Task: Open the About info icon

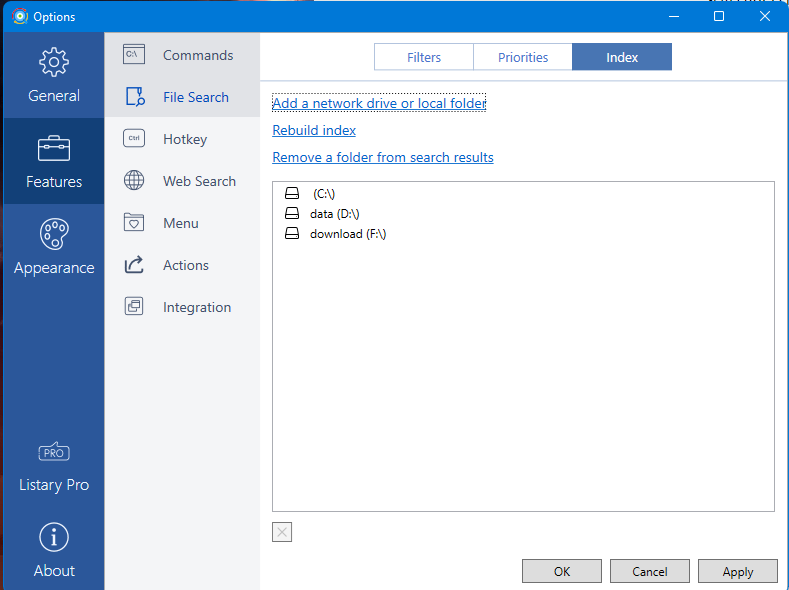Action: point(54,537)
